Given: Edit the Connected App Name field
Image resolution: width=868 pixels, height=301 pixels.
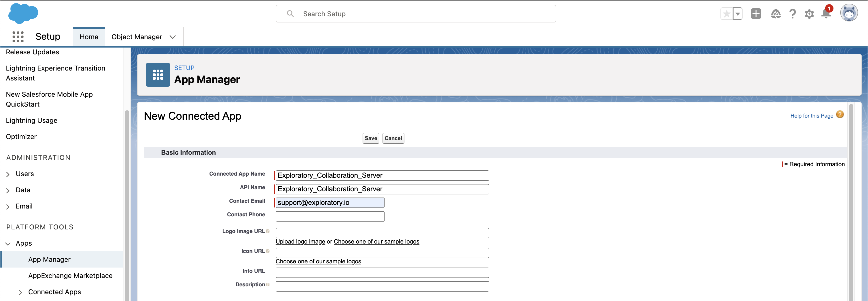Looking at the screenshot, I should click(x=382, y=175).
